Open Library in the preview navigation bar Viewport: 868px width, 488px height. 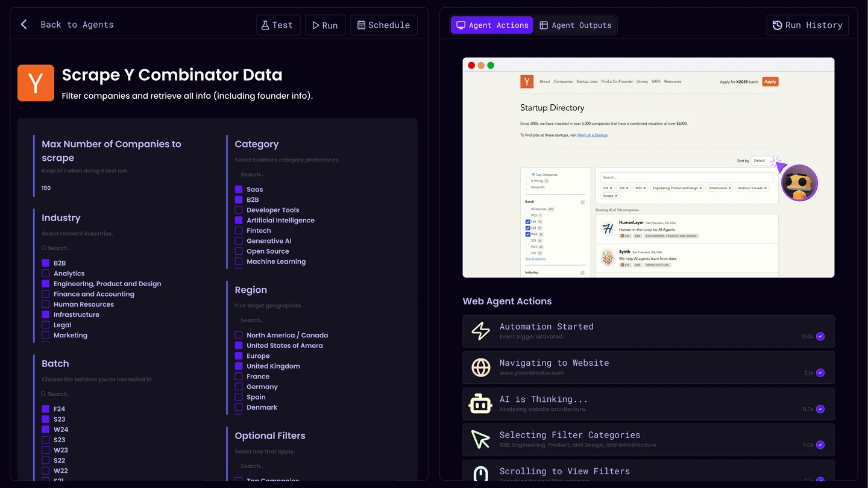[x=642, y=81]
